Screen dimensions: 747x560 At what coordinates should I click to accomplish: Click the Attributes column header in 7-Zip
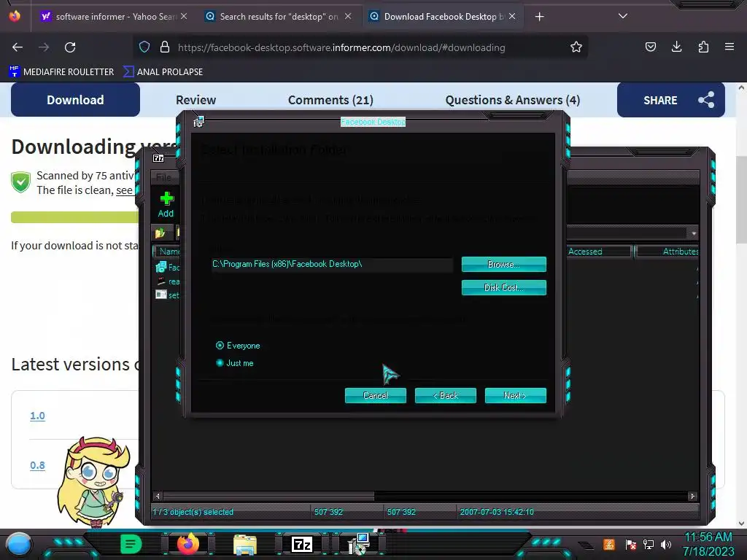click(x=667, y=252)
